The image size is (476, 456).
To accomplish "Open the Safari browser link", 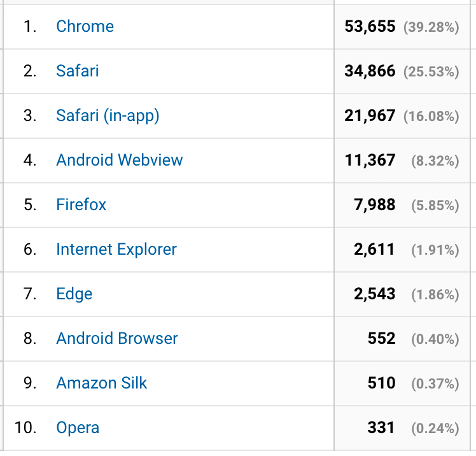I will click(x=78, y=71).
